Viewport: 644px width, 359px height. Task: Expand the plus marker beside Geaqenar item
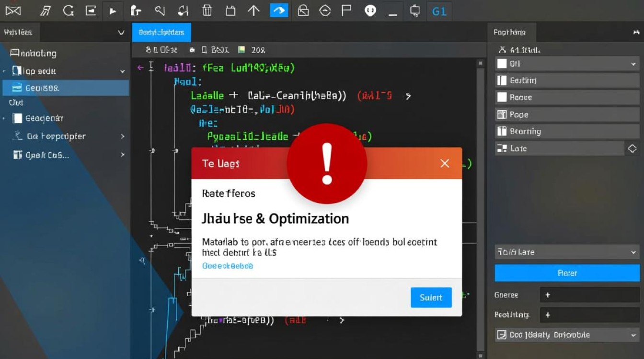click(4, 118)
